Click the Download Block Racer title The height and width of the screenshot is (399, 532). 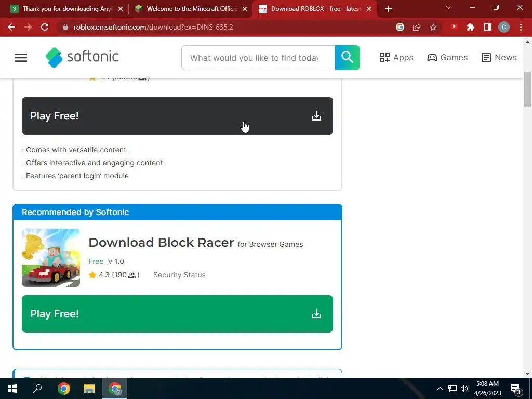[x=161, y=243]
